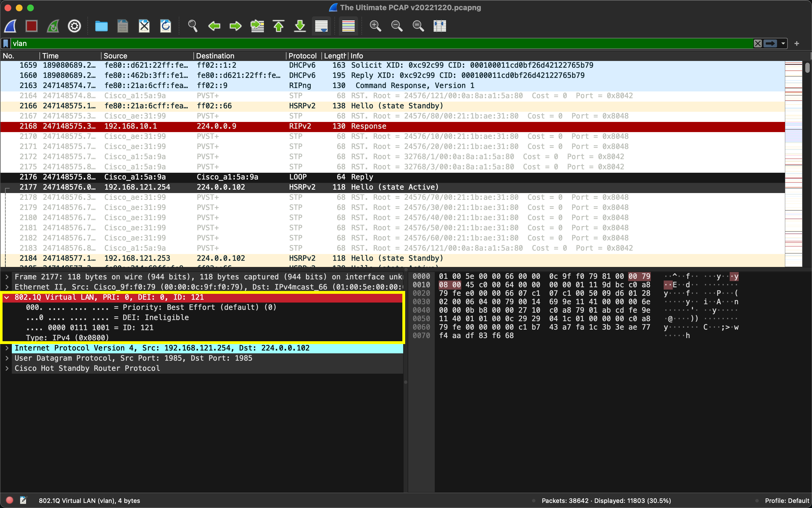Viewport: 812px width, 508px height.
Task: Click the expert information status indicator
Action: pos(10,501)
